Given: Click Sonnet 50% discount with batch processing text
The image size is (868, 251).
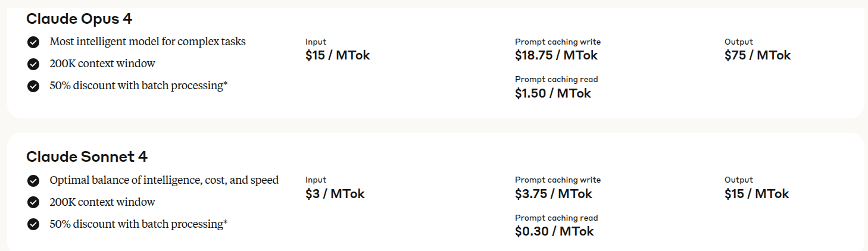Looking at the screenshot, I should pyautogui.click(x=139, y=224).
